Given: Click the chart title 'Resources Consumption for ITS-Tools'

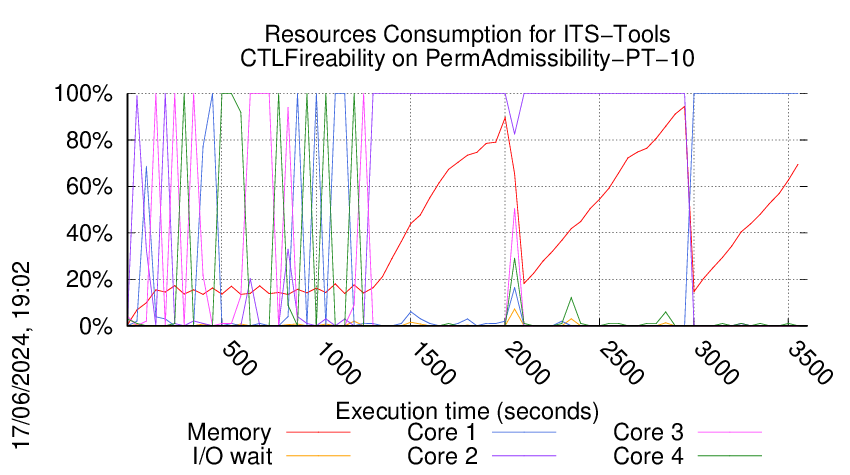Looking at the screenshot, I should [x=467, y=34].
